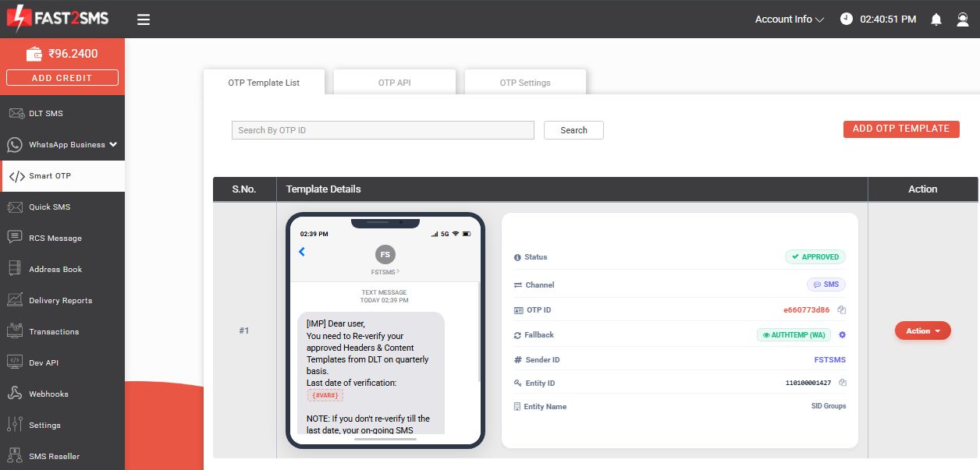Switch to the OTP API tab
The width and height of the screenshot is (980, 470).
coord(395,83)
